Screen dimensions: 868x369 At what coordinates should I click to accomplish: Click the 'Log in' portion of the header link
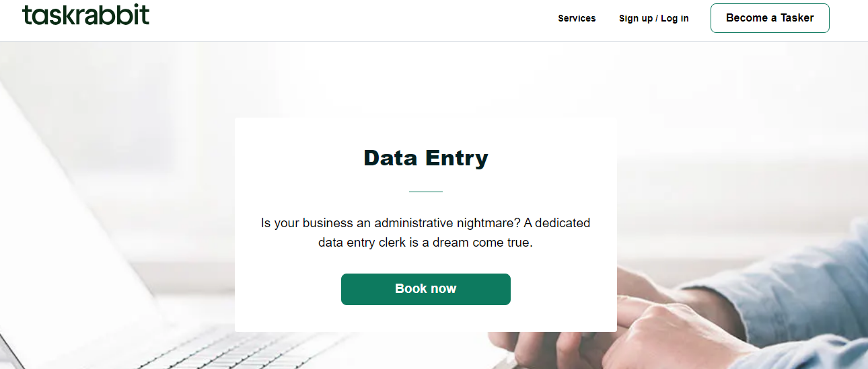(x=675, y=18)
